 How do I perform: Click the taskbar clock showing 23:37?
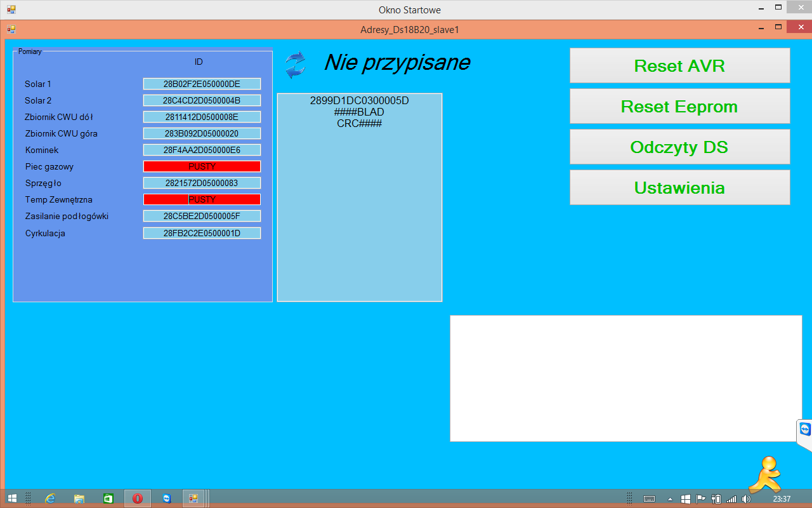click(x=782, y=498)
